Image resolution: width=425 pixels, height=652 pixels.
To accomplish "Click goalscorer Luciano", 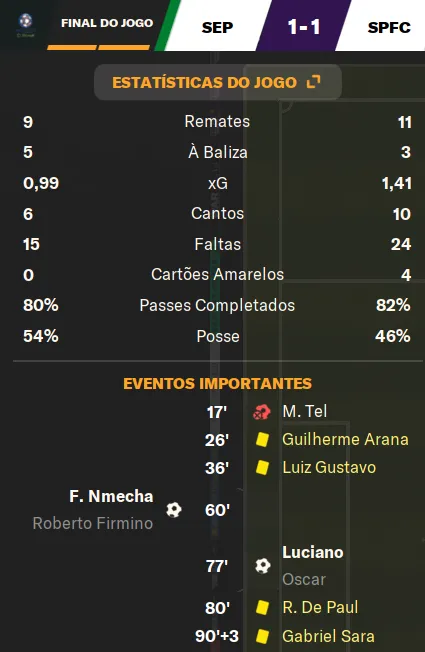I will [x=313, y=552].
